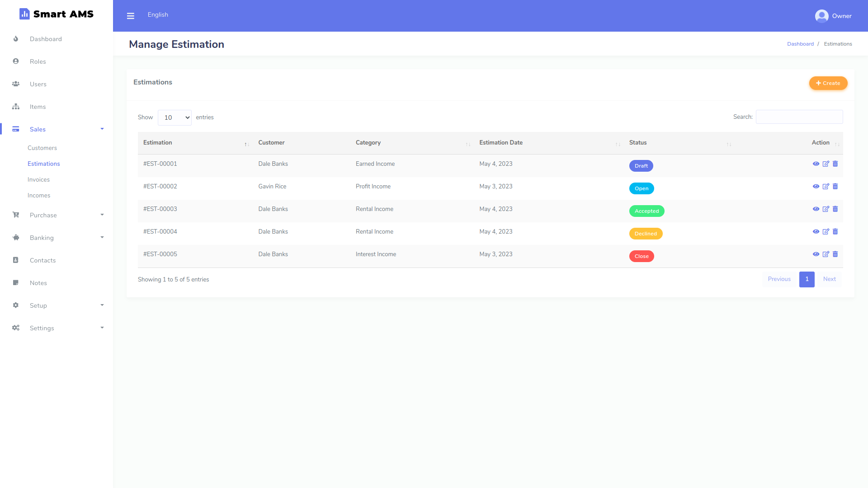Select the Notes icon in sidebar
This screenshot has width=868, height=488.
(16, 283)
